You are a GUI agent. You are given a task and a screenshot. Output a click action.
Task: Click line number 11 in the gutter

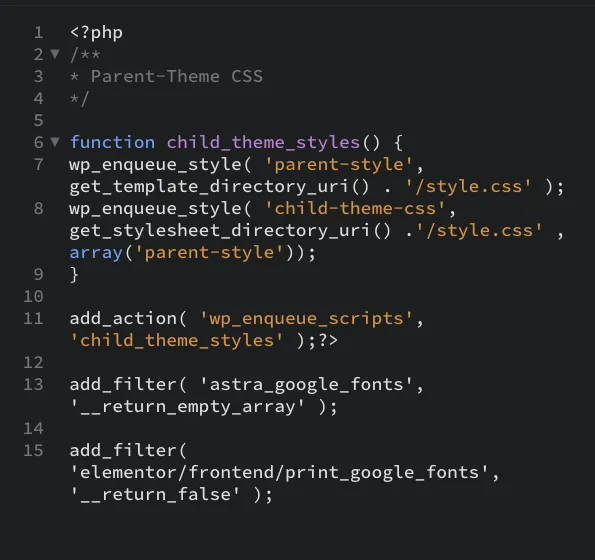click(x=33, y=319)
